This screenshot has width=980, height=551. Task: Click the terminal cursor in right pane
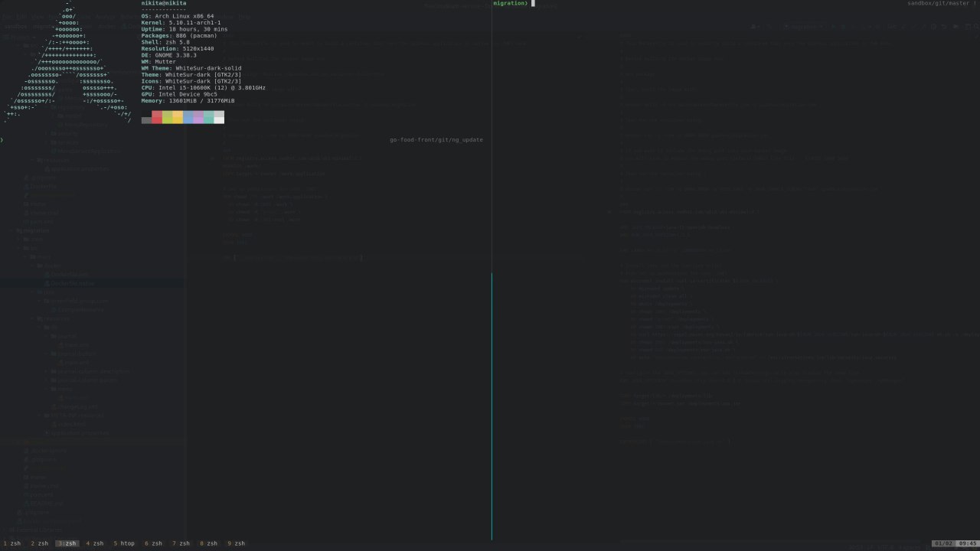point(532,4)
